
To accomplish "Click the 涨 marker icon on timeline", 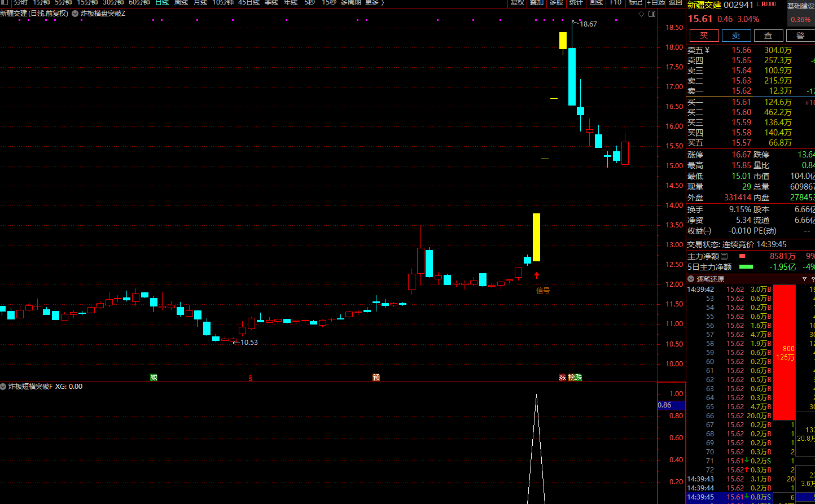I will 562,377.
